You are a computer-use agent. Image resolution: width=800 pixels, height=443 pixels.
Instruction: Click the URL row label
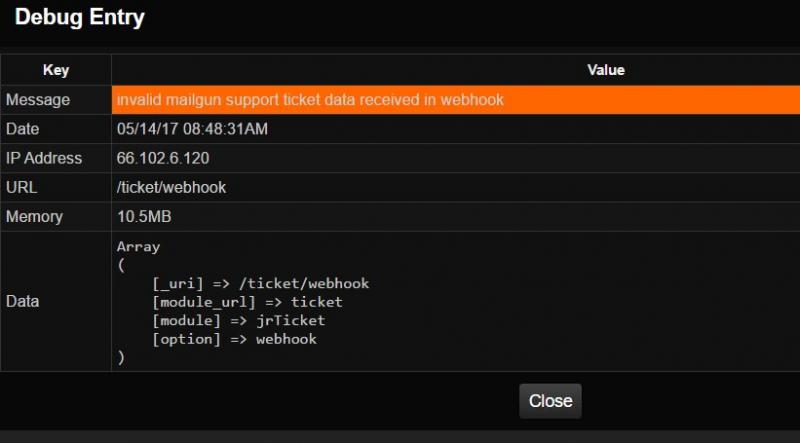tap(21, 187)
